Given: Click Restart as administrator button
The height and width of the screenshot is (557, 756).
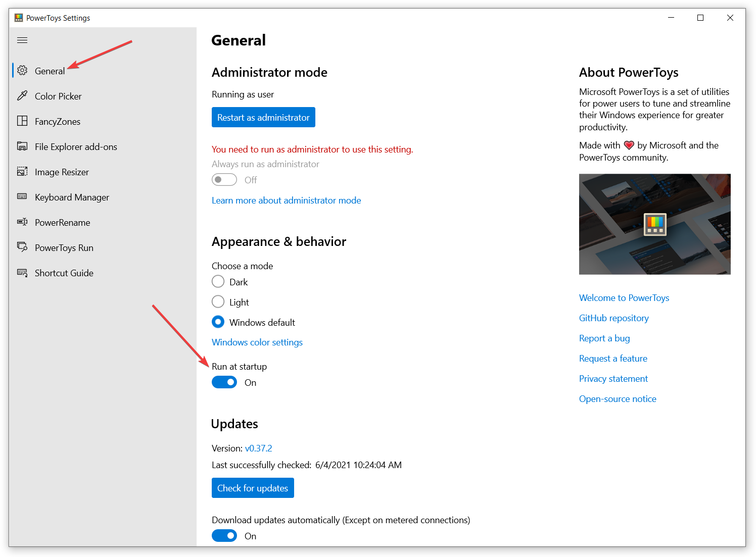Looking at the screenshot, I should pos(263,117).
